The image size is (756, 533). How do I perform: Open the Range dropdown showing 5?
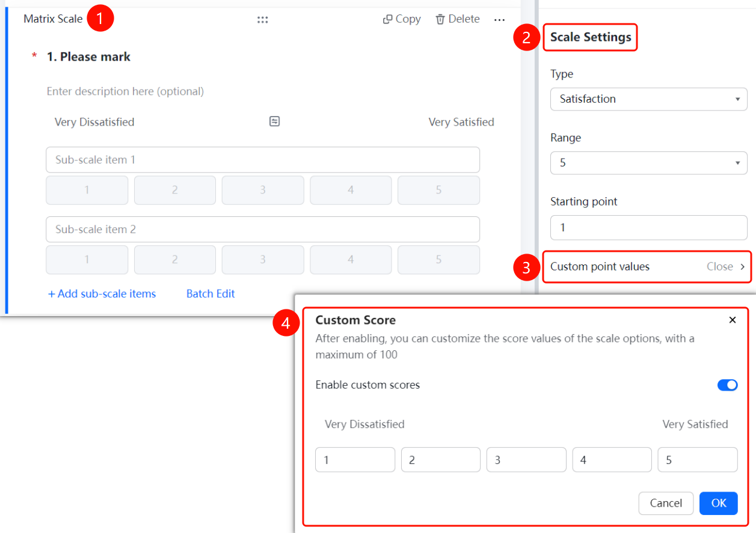tap(648, 163)
